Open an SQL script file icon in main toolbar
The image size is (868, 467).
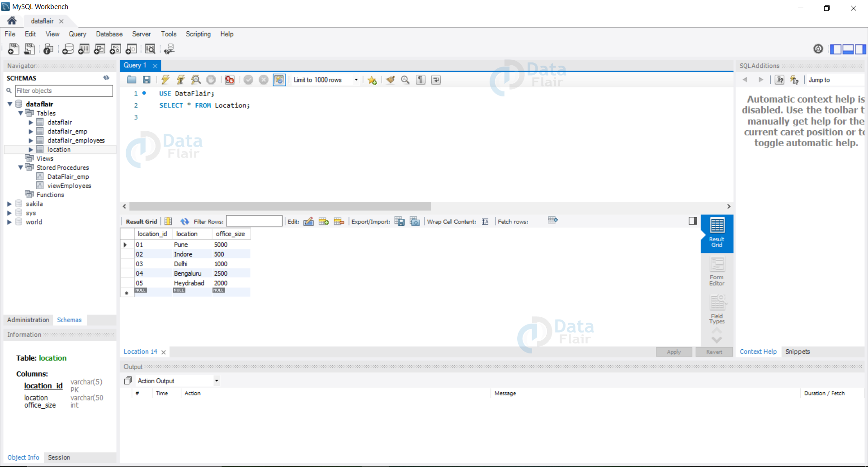pos(29,49)
